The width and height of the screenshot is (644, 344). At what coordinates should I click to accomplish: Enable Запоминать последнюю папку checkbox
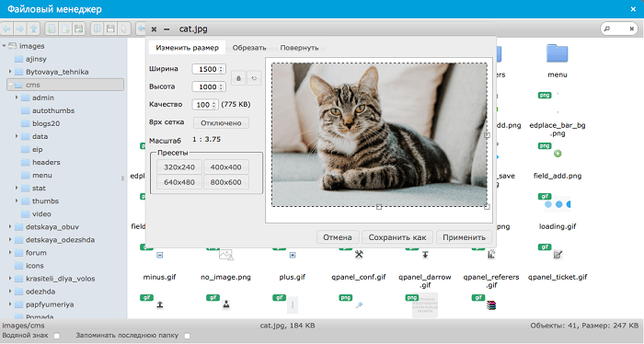coord(188,336)
